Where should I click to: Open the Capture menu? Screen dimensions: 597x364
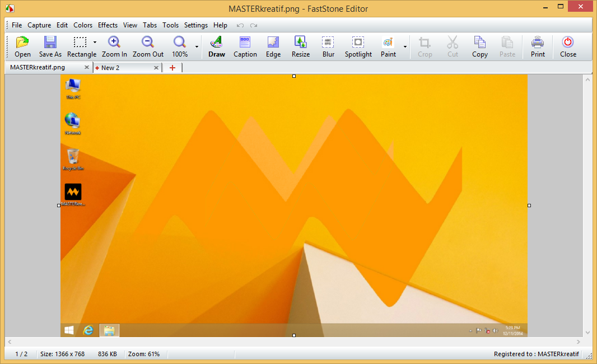coord(39,25)
